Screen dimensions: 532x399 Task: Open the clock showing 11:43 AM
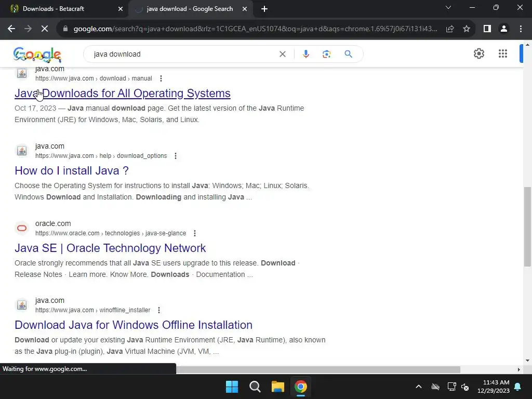(494, 387)
